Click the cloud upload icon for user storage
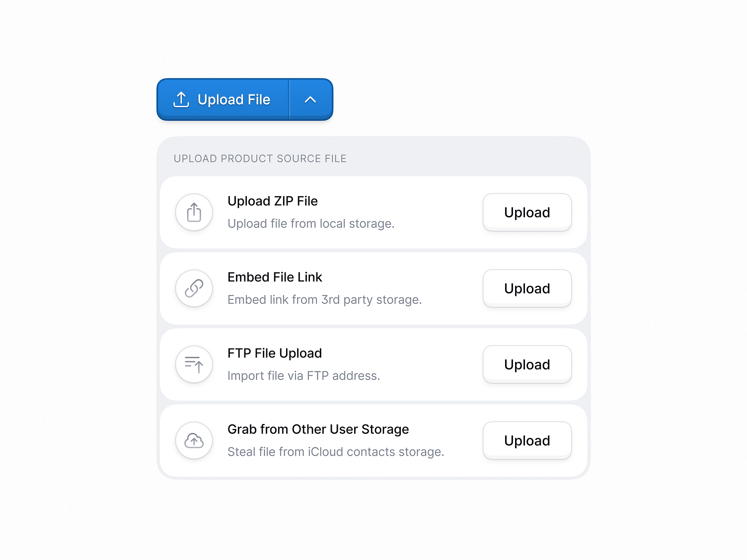The image size is (747, 560). [194, 440]
